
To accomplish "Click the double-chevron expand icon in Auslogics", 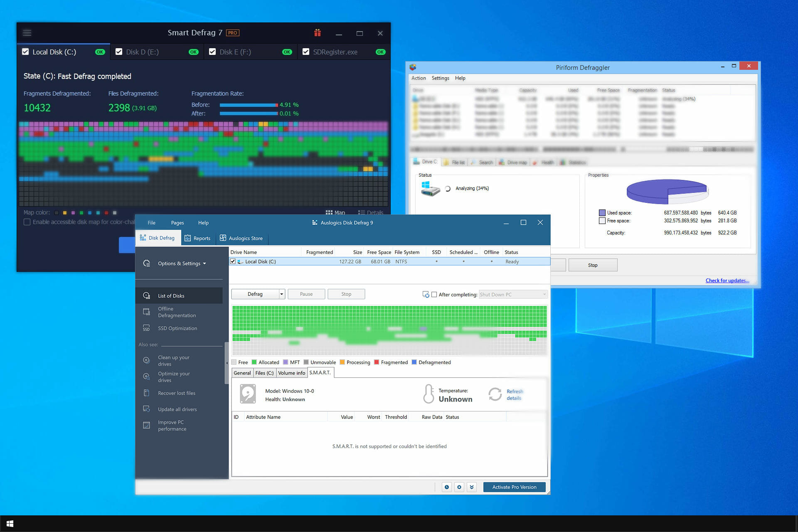I will [472, 487].
